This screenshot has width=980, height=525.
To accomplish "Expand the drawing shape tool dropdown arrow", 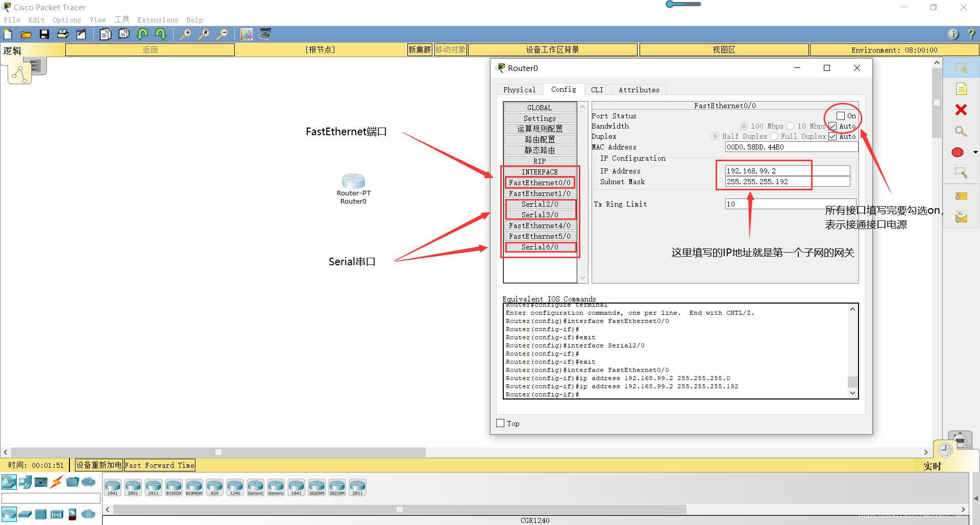I will coord(975,152).
